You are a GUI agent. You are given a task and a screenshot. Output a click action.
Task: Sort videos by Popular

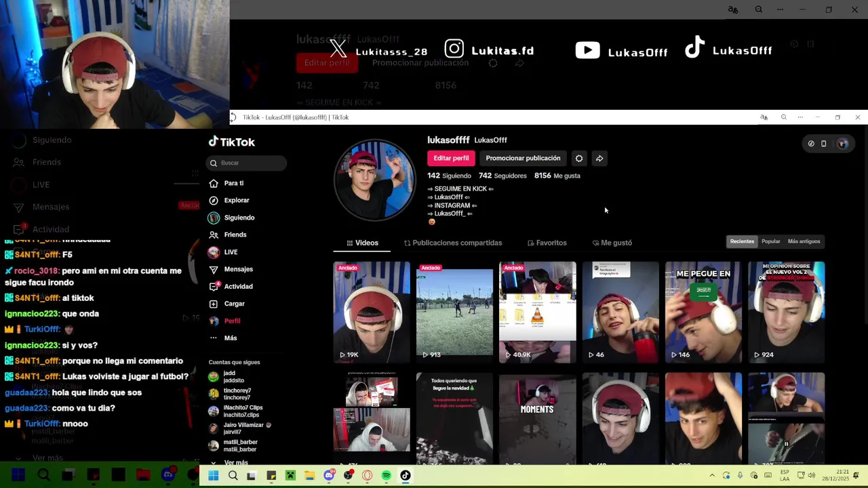770,241
